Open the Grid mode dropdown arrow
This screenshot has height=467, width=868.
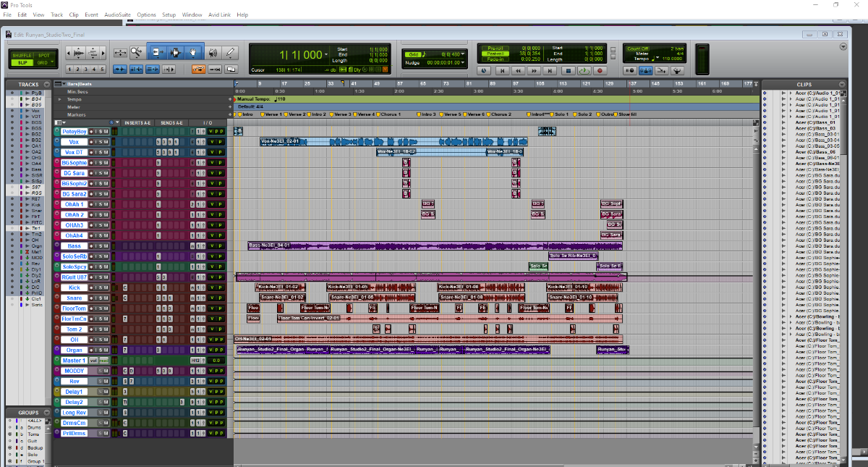[52, 62]
